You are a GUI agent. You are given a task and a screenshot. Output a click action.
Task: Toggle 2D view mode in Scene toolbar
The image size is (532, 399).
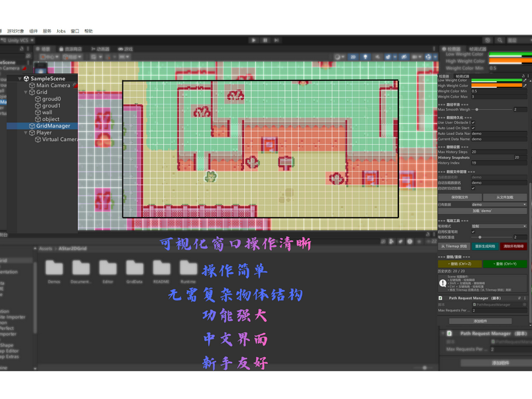(x=353, y=57)
